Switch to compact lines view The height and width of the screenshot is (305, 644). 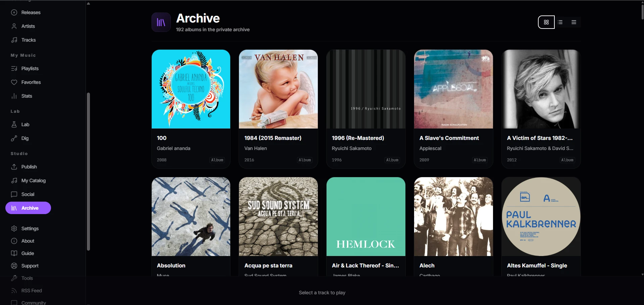coord(574,22)
